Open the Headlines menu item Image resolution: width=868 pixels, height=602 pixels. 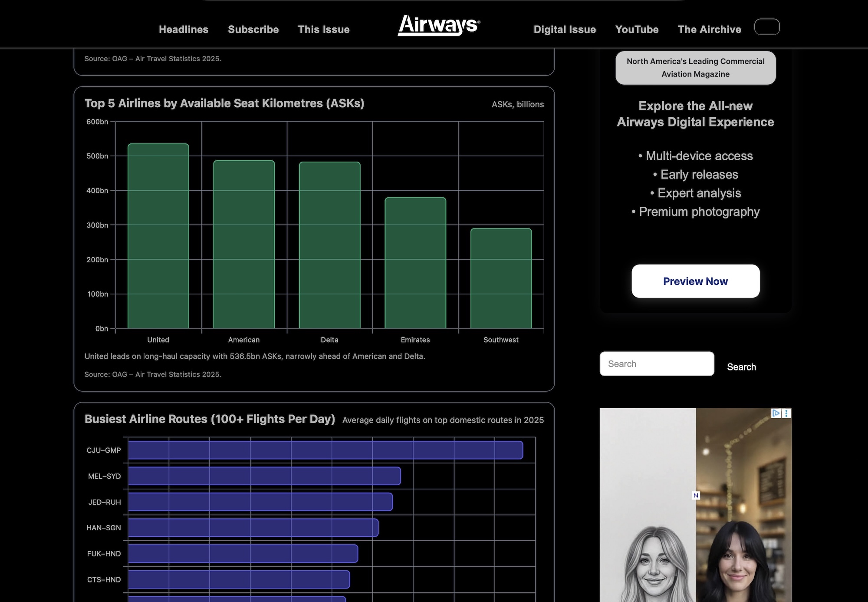(x=184, y=30)
